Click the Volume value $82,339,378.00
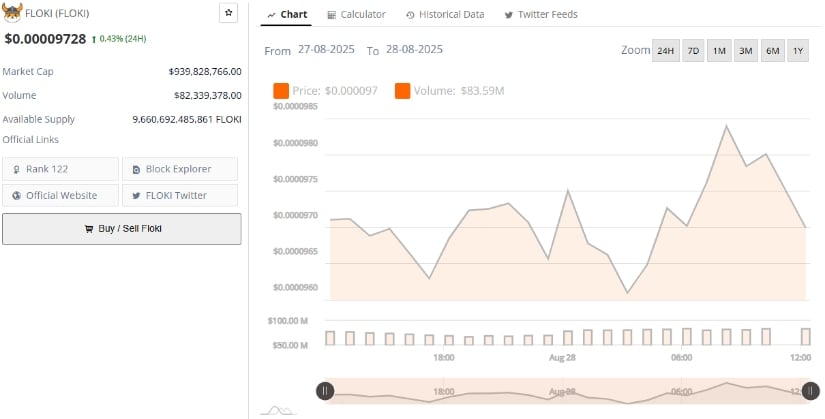The height and width of the screenshot is (419, 825). [208, 96]
